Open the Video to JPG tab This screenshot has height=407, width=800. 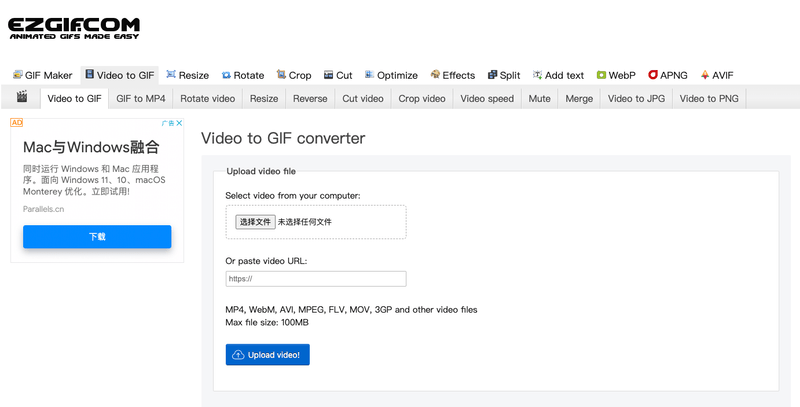coord(635,99)
